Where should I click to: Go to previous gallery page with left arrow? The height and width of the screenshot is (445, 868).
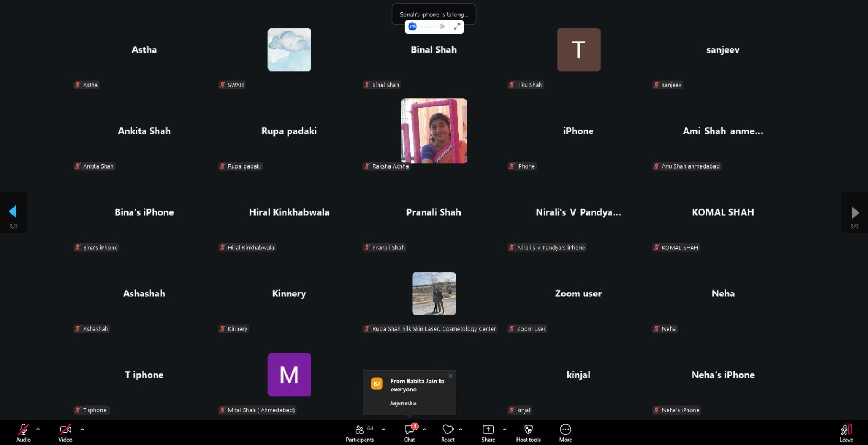coord(13,212)
